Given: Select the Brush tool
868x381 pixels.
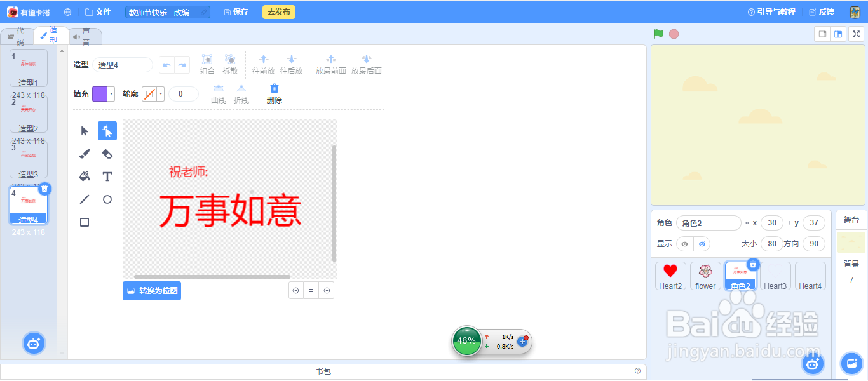Looking at the screenshot, I should [x=84, y=153].
